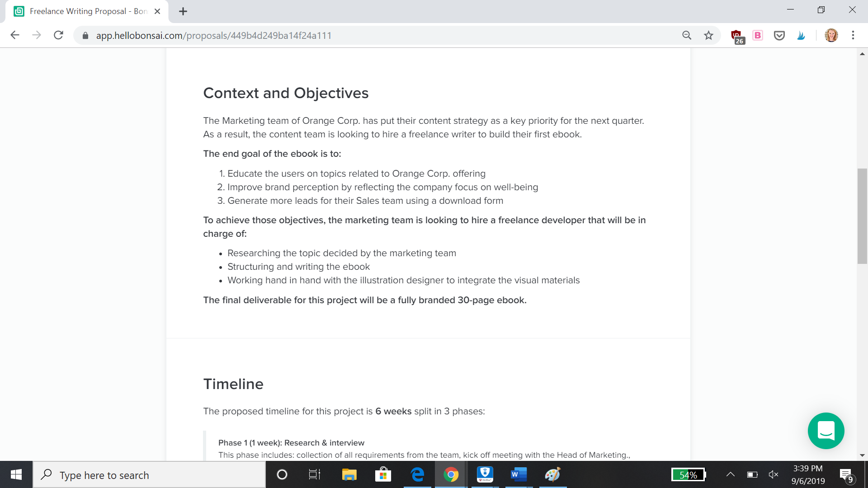The image size is (868, 488).
Task: Click the Timeline heading
Action: tap(233, 384)
